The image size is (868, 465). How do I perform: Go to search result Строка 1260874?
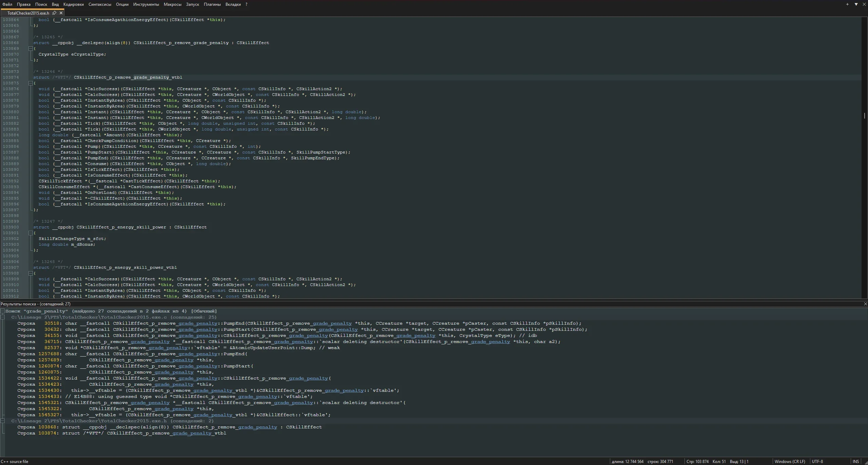(135, 366)
